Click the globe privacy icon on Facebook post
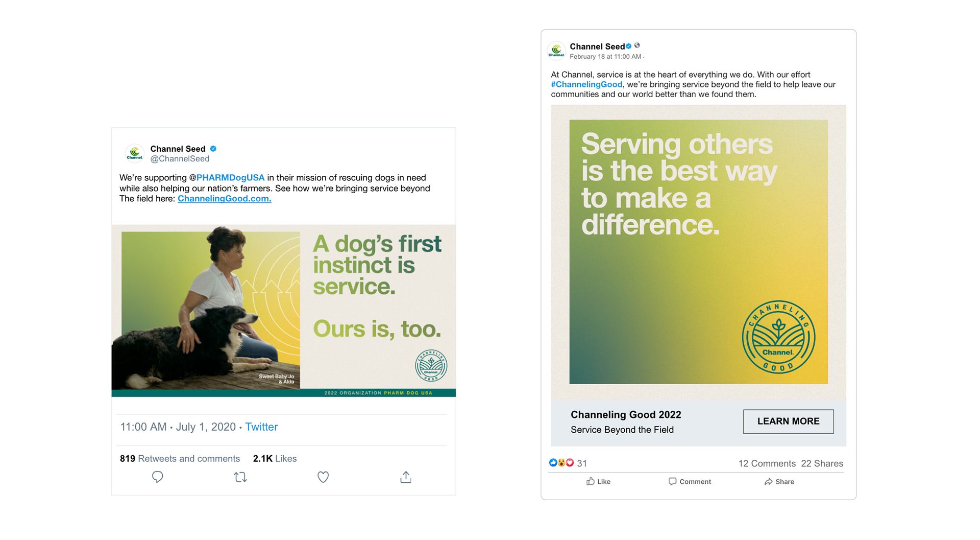 (637, 45)
